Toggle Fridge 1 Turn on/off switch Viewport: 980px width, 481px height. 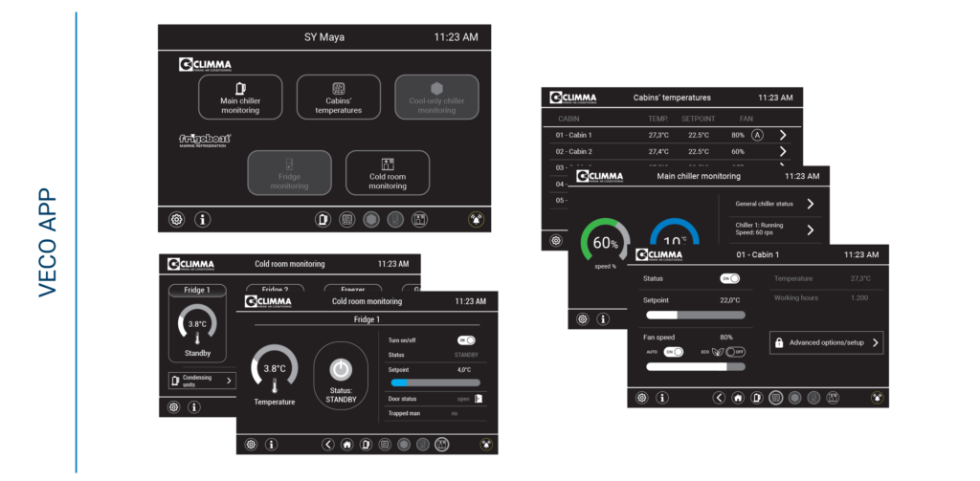coord(465,339)
